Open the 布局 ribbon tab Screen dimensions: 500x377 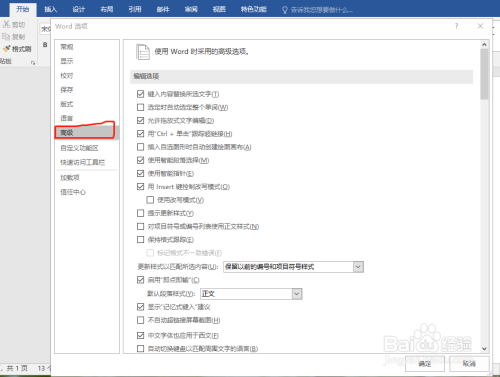pyautogui.click(x=107, y=9)
